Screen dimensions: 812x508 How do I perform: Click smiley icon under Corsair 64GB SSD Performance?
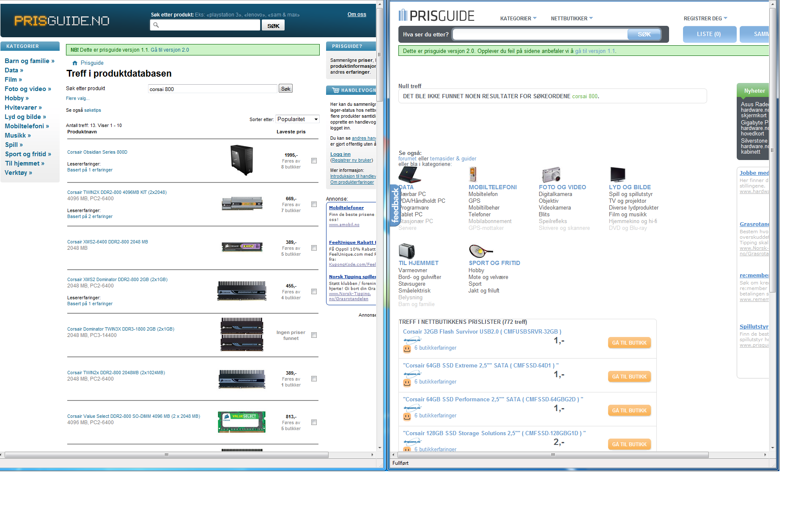pos(407,417)
